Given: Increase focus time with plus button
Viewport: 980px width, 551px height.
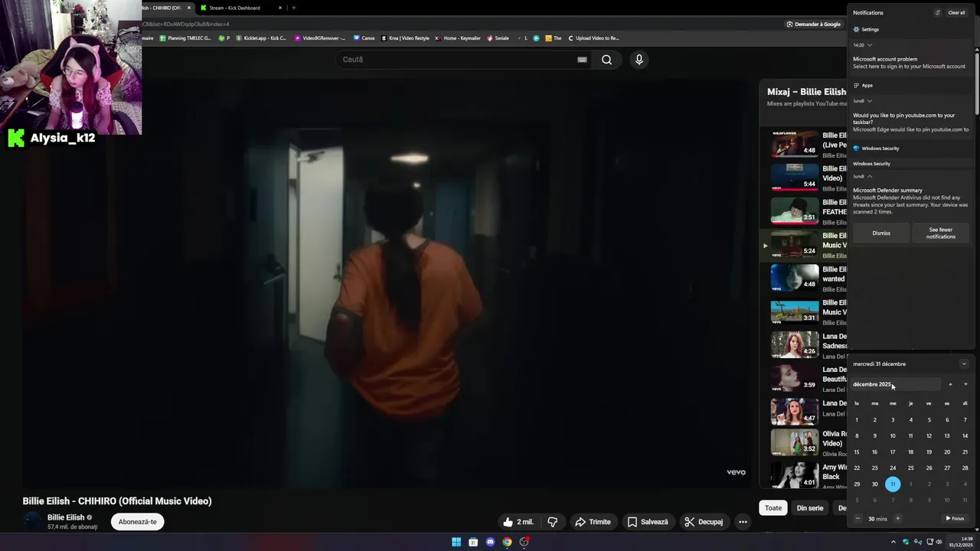Looking at the screenshot, I should [897, 518].
